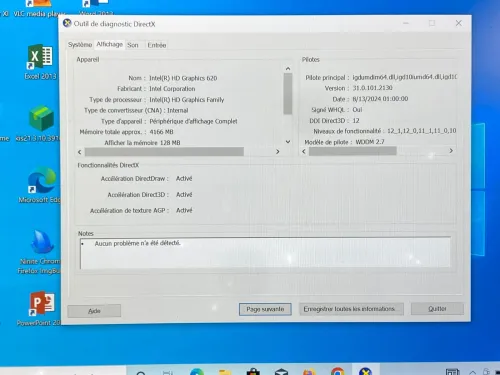Open the PowerPoint 2013 desktop shortcut

pos(40,309)
